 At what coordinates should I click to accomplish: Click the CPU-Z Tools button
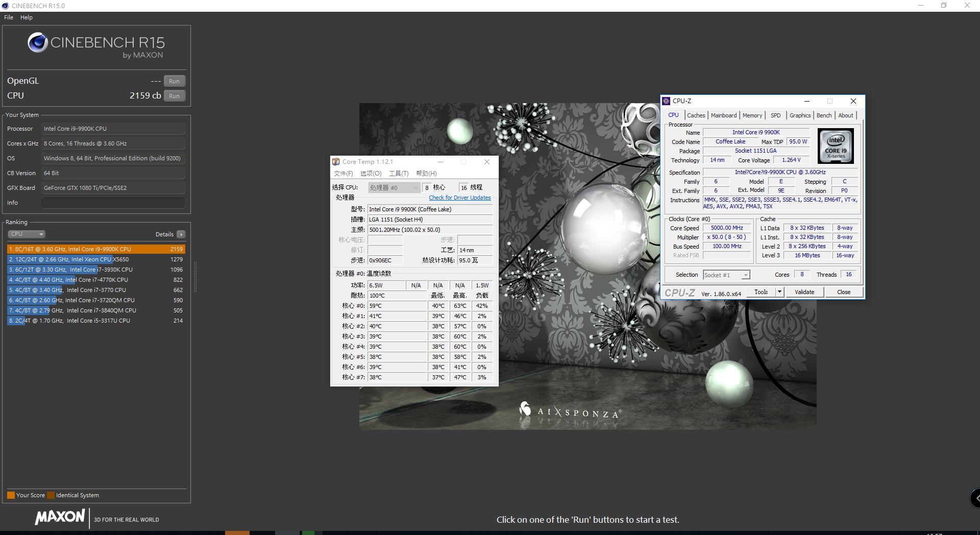[x=761, y=292]
